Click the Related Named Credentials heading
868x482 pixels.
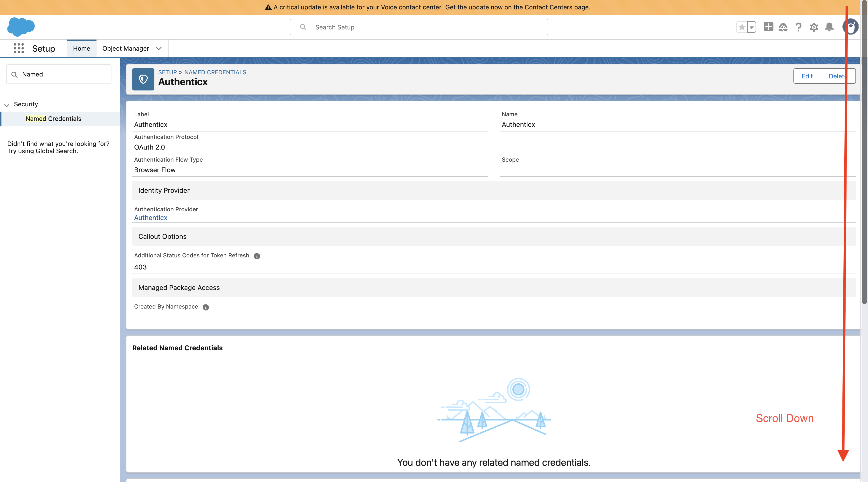click(x=177, y=348)
